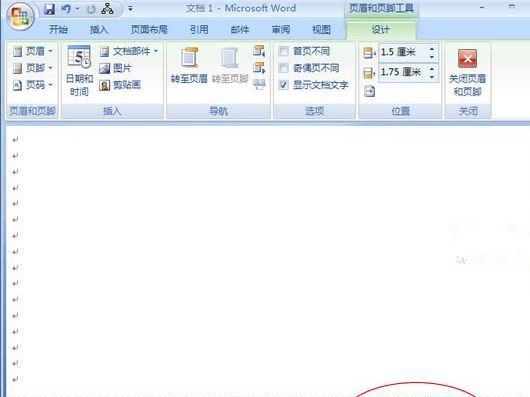Viewport: 530px width, 397px height.
Task: Click the 1.75 厘米 footer distance field
Action: pyautogui.click(x=403, y=72)
